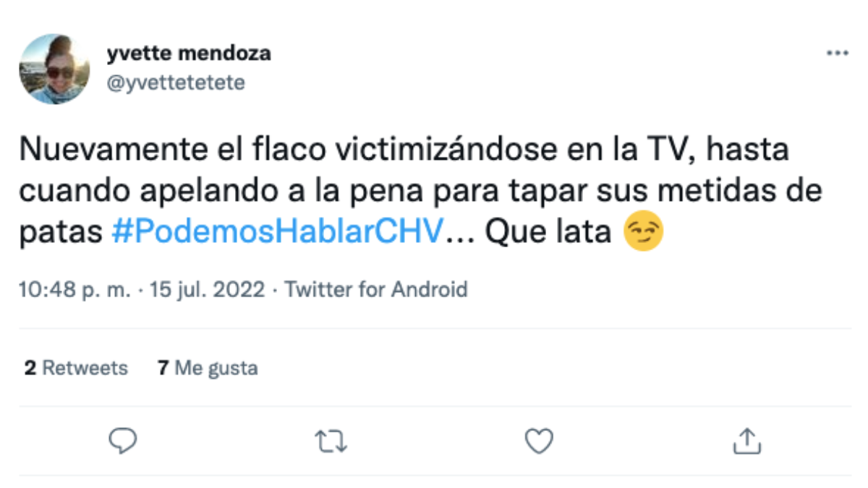Open the share tweet icon

[746, 440]
